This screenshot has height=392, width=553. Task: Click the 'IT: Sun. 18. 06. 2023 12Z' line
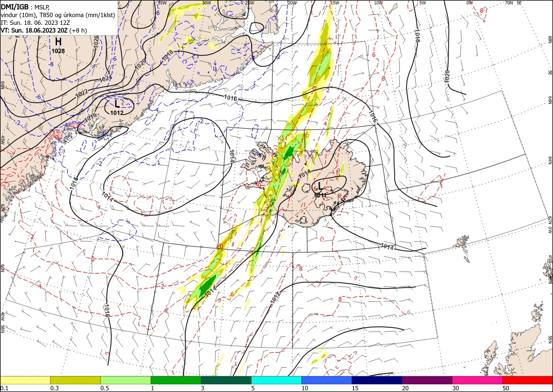tap(35, 23)
